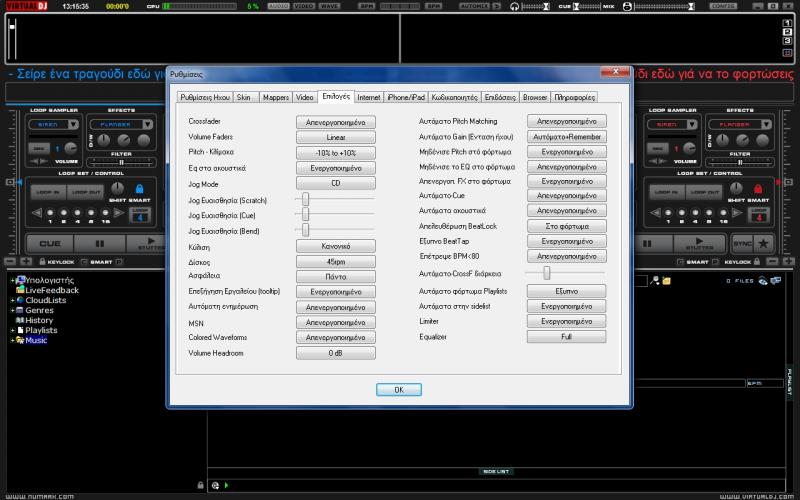Open the left deck Loop Sampler dropdown arrow
This screenshot has height=500, width=800.
pyautogui.click(x=73, y=124)
